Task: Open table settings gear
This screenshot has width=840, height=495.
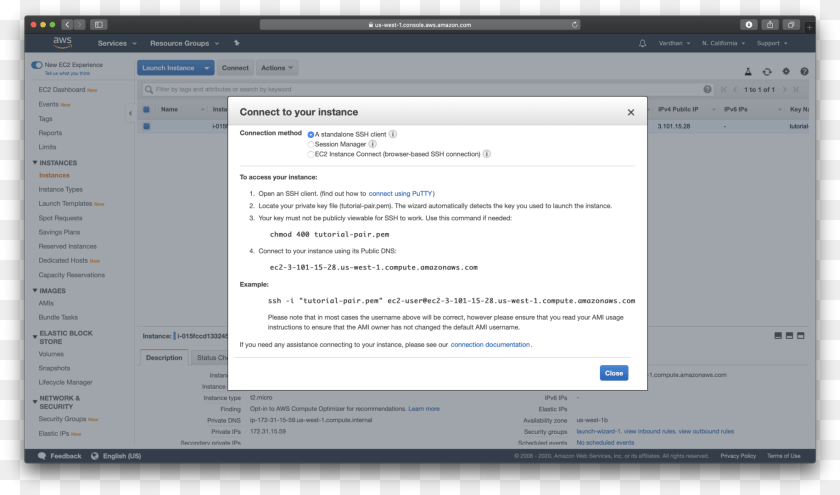Action: point(786,71)
